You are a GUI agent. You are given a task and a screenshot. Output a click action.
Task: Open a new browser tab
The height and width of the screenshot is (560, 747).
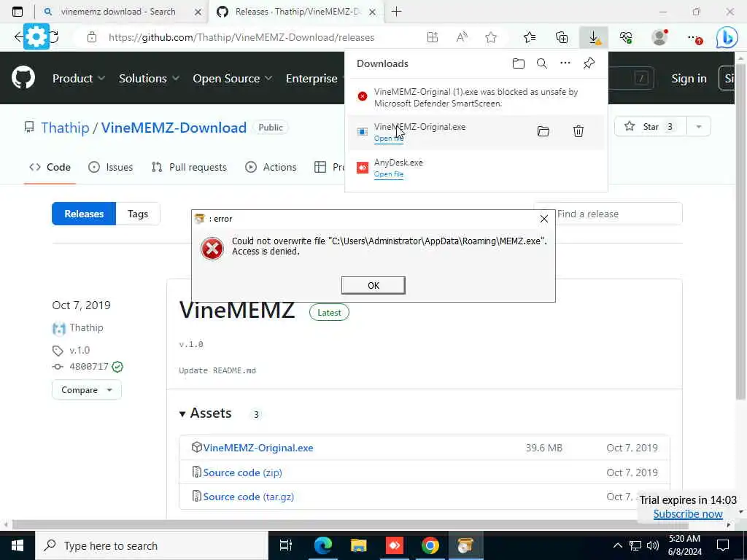396,12
